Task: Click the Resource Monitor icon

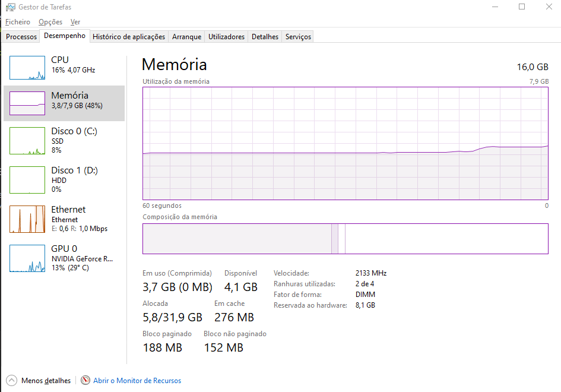Action: [85, 381]
